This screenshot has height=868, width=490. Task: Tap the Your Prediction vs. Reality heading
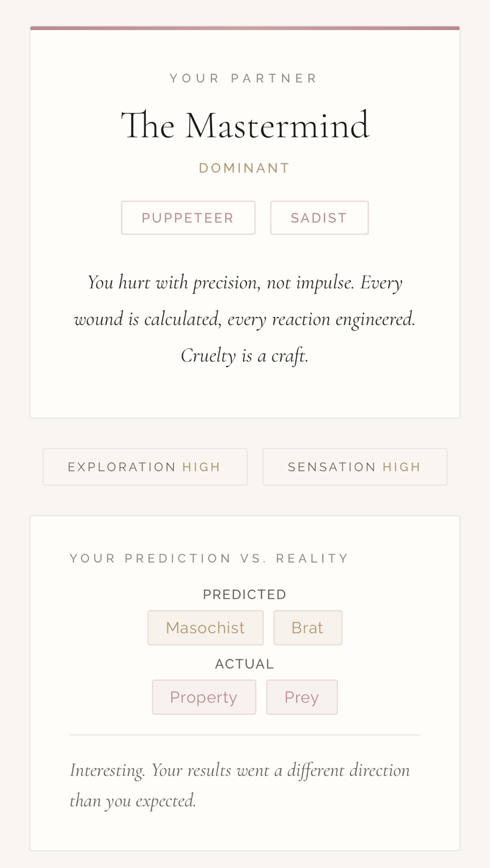209,558
